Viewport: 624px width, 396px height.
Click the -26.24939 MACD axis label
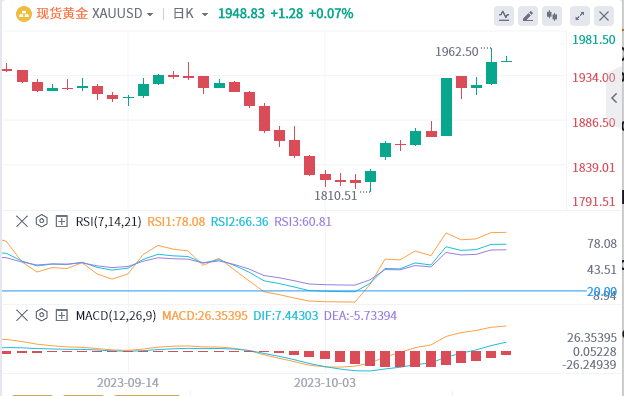pyautogui.click(x=589, y=364)
